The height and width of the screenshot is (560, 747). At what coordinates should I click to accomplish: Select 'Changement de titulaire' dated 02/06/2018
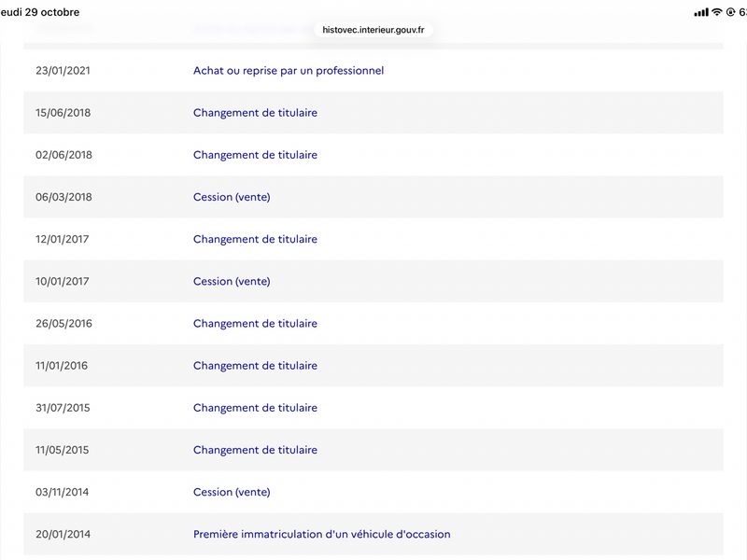[255, 155]
